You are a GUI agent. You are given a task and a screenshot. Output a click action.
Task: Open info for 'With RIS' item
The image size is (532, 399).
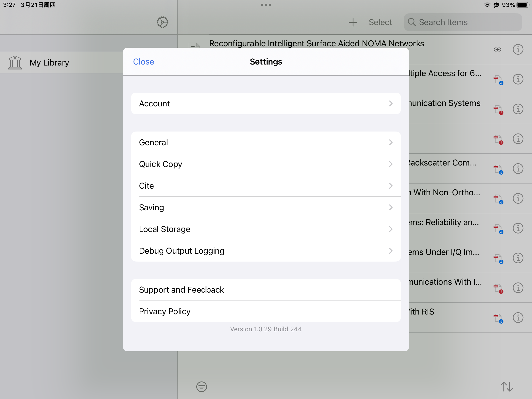518,318
